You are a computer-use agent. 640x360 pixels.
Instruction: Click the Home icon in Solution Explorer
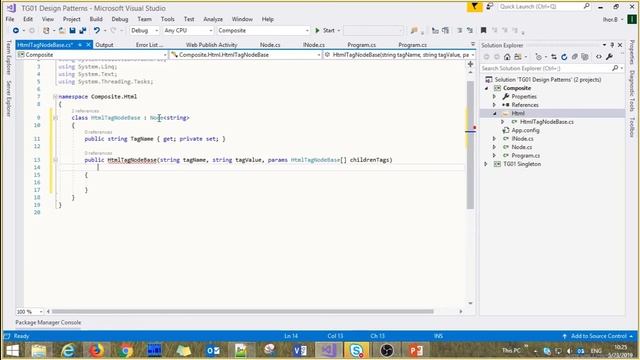pyautogui.click(x=507, y=57)
